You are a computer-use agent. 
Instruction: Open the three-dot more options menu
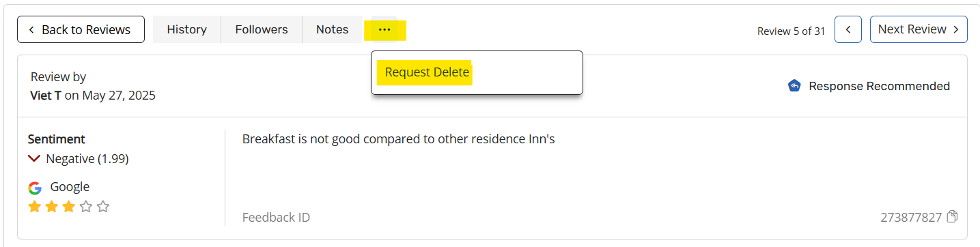(x=384, y=29)
